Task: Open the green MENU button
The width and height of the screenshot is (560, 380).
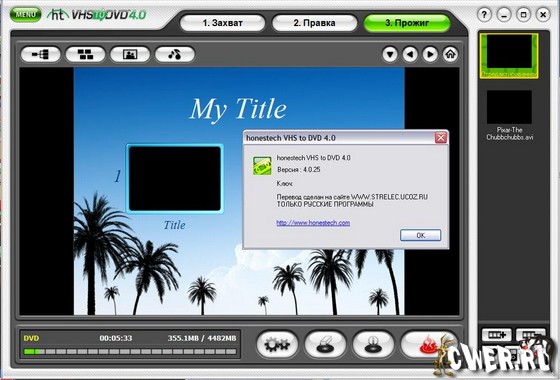Action: [25, 15]
